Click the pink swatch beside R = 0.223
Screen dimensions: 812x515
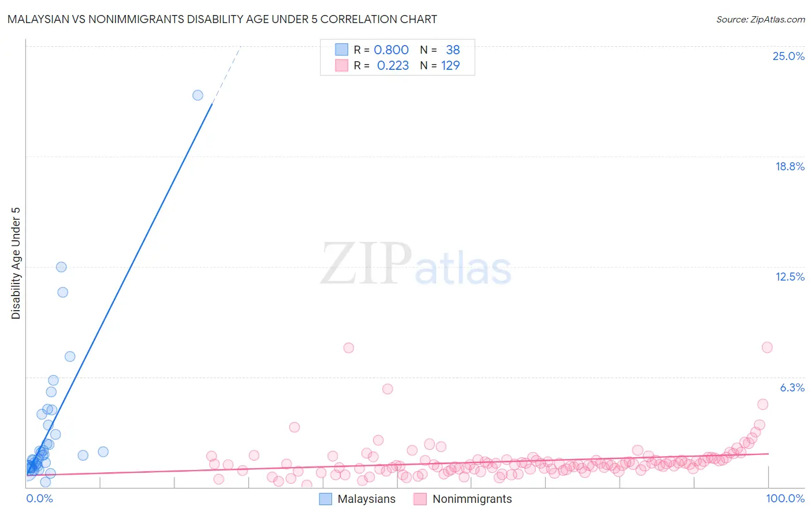(x=342, y=65)
